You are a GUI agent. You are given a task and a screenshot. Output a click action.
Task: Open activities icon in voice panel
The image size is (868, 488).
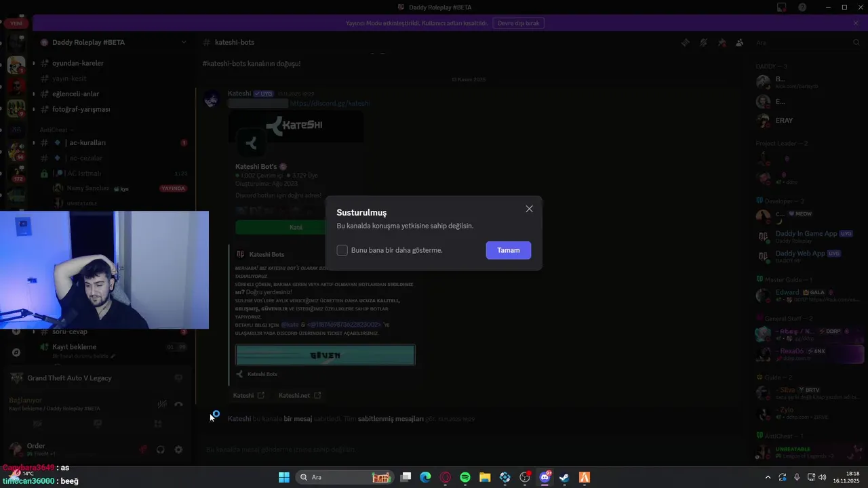[x=157, y=424]
